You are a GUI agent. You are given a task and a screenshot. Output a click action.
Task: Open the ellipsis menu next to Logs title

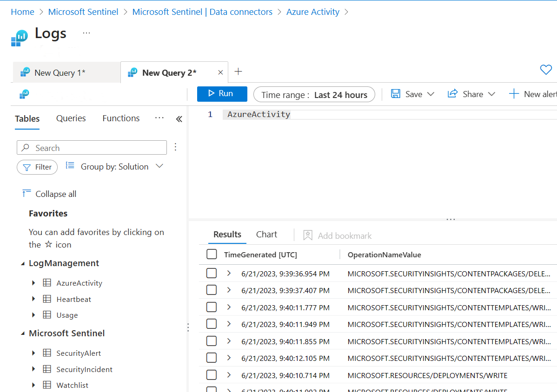(86, 33)
